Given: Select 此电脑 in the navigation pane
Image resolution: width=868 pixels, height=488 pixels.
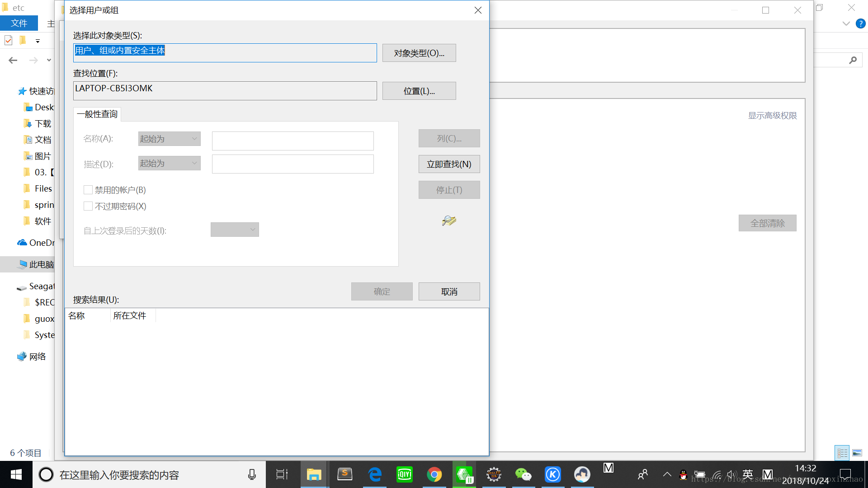Looking at the screenshot, I should [27, 265].
